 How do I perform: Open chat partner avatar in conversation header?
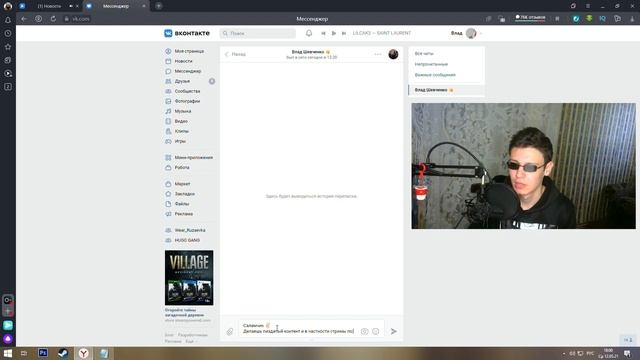[393, 54]
